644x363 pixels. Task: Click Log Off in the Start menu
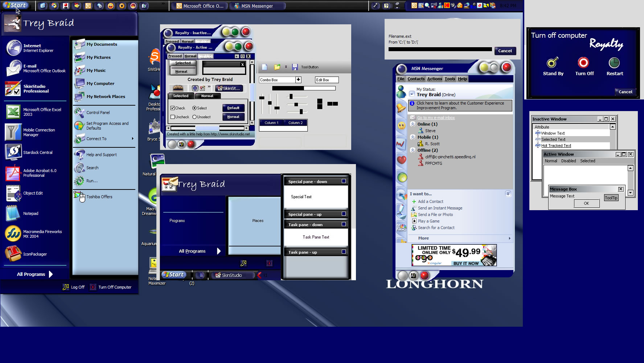point(74,287)
